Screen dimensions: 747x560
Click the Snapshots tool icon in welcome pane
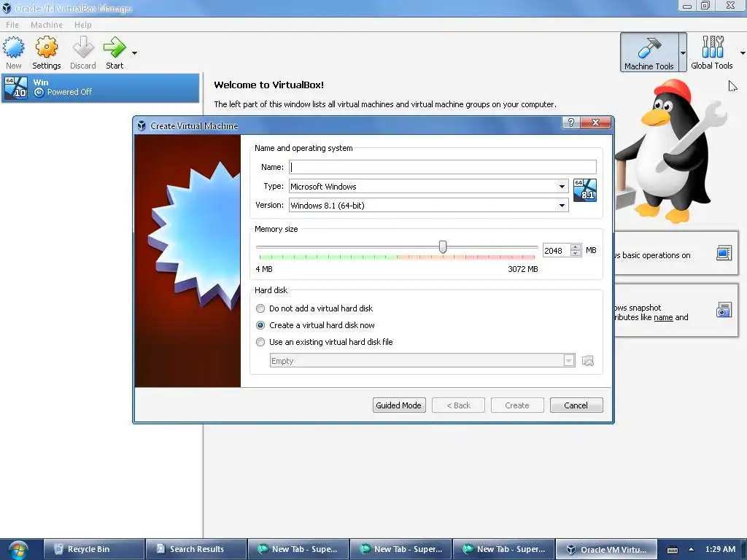click(724, 310)
